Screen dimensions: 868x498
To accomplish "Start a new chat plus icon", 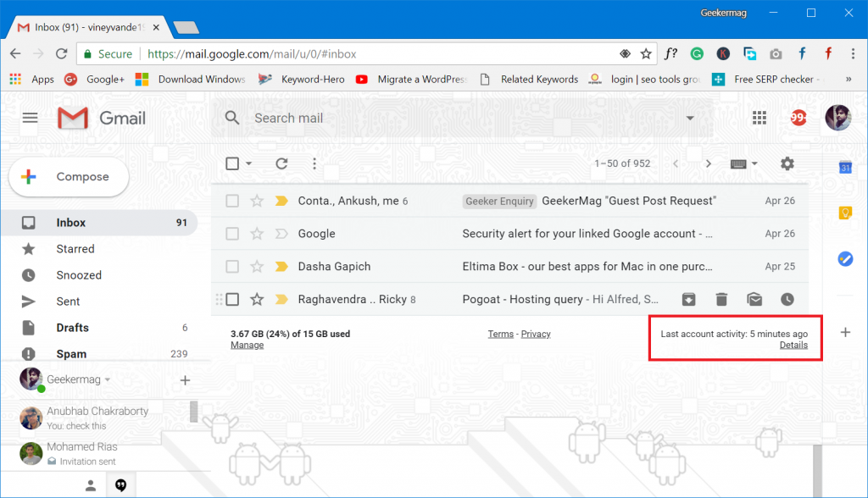I will coord(186,380).
